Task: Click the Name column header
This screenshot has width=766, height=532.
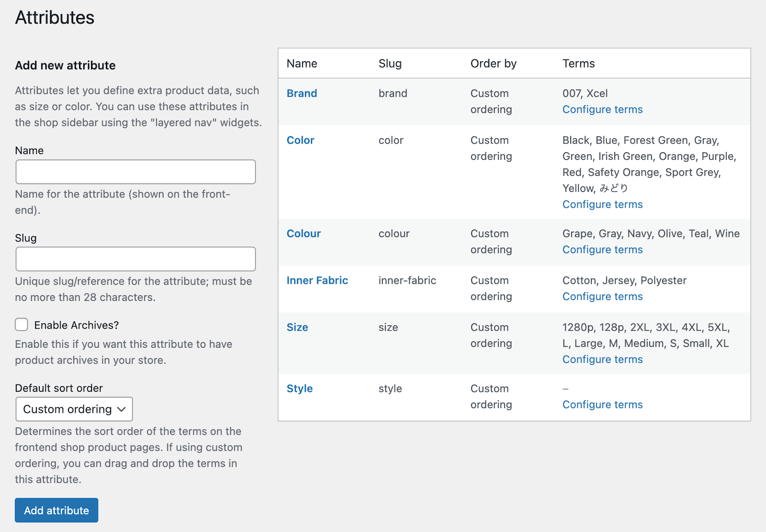Action: pos(302,64)
